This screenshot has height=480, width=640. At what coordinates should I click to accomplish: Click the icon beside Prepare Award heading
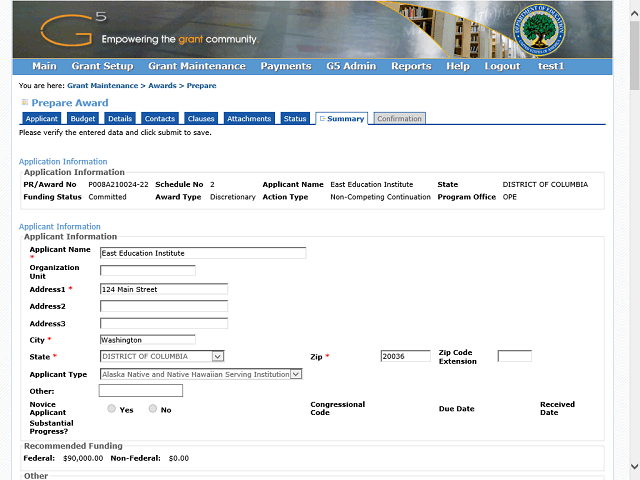(24, 102)
